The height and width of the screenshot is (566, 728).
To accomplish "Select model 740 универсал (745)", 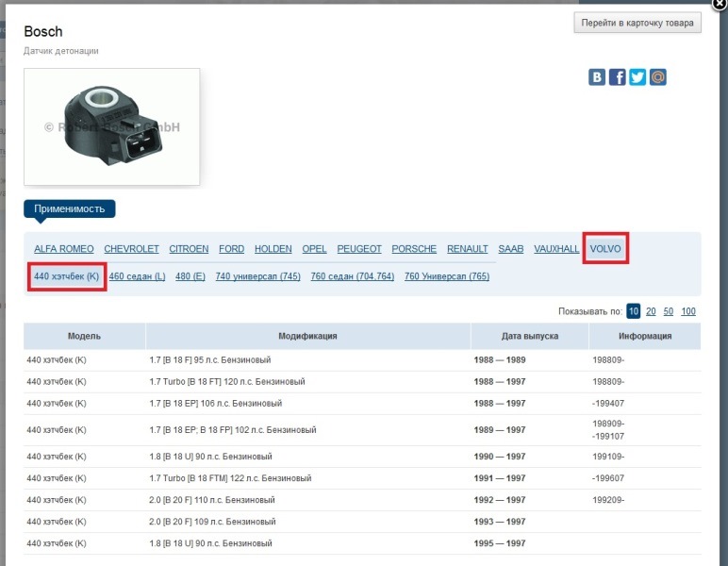I will (258, 276).
